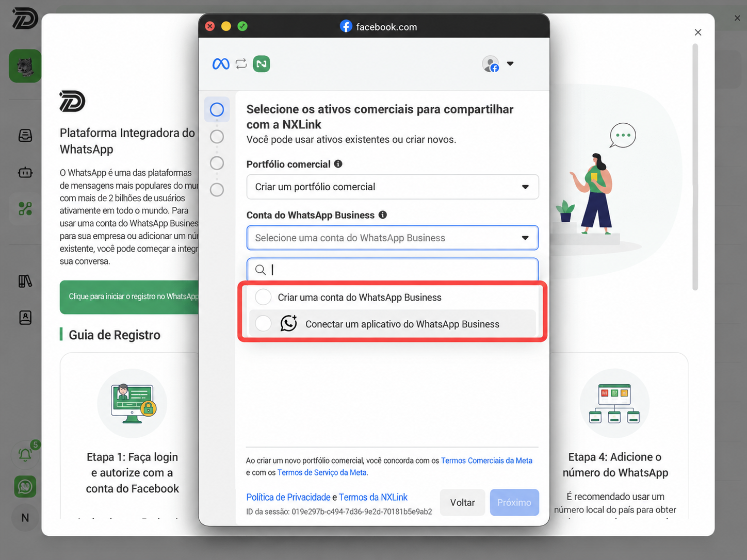
Task: Open the robot bot icon in the sidebar
Action: coord(25,172)
